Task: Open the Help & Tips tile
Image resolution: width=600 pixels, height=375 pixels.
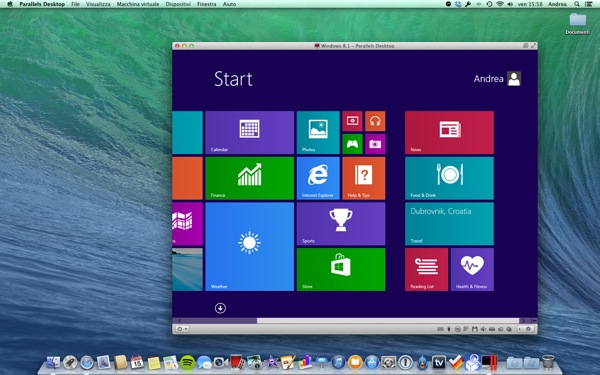Action: (x=364, y=178)
